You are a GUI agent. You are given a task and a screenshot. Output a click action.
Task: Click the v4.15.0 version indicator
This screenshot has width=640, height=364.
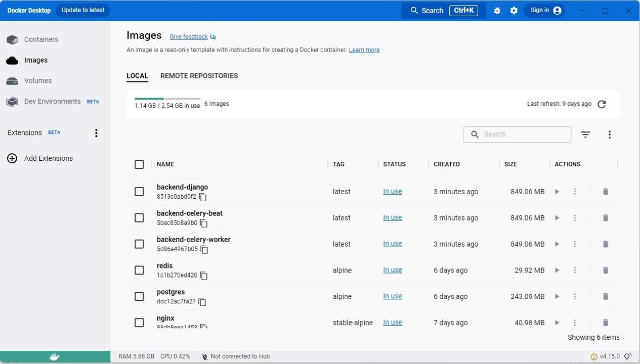[605, 356]
